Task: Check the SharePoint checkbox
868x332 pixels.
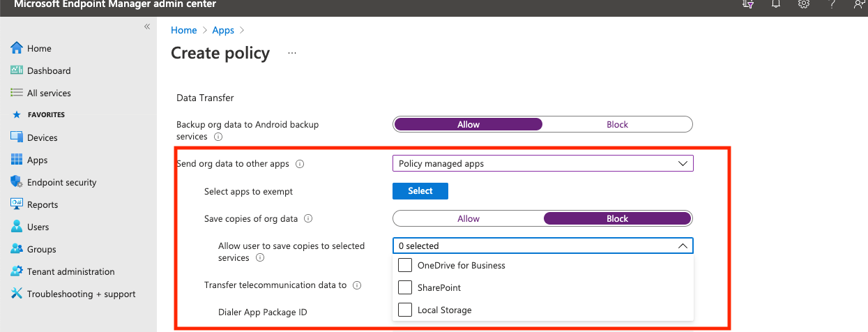Action: pyautogui.click(x=405, y=287)
